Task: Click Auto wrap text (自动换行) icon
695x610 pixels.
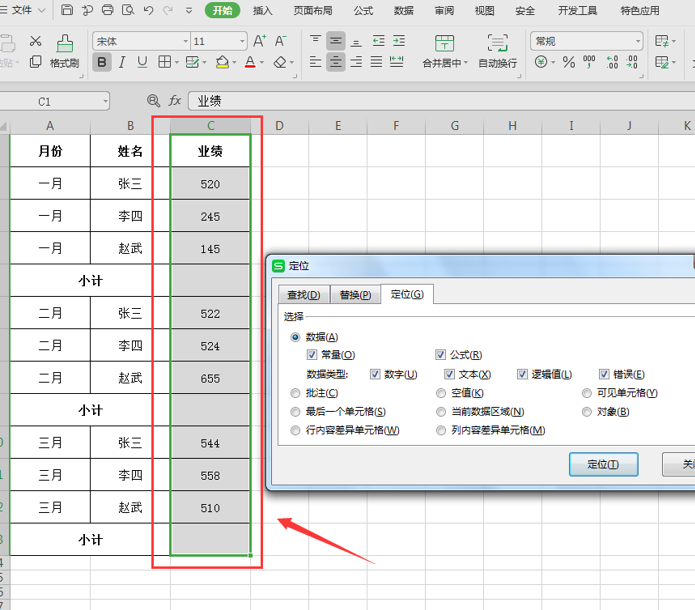Action: (497, 52)
